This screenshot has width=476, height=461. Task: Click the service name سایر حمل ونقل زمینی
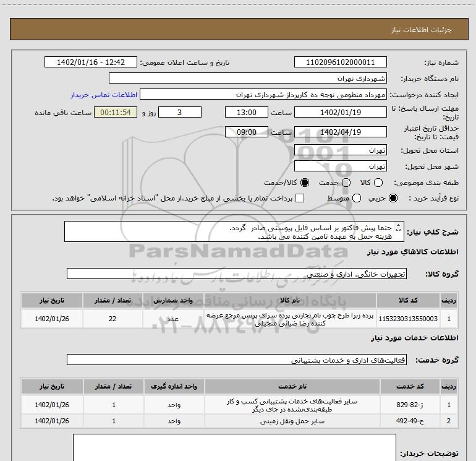coord(292,421)
